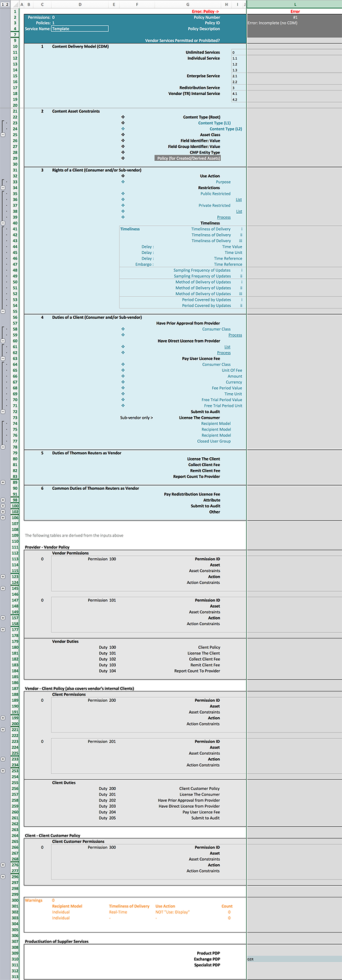
Task: Collapse the outline group ending at row 60
Action: click(x=3, y=341)
